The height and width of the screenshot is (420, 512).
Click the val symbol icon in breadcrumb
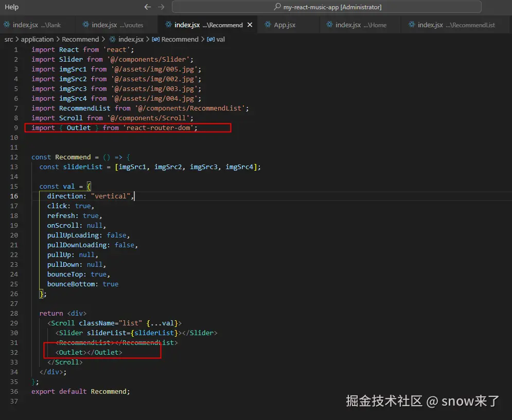tap(211, 39)
